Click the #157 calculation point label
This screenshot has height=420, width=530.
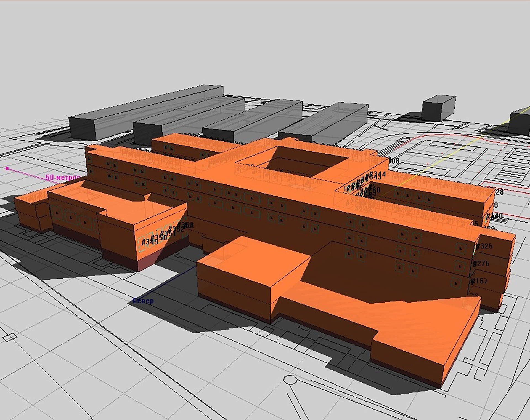479,281
